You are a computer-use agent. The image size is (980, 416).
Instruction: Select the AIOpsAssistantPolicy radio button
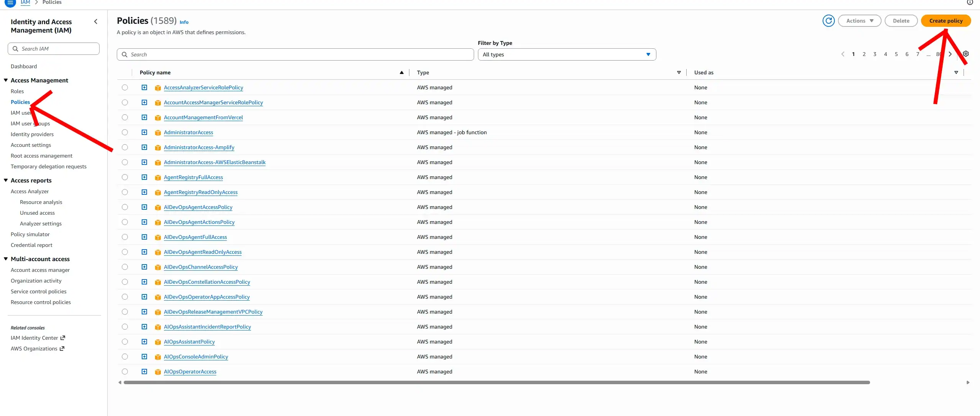coord(125,342)
